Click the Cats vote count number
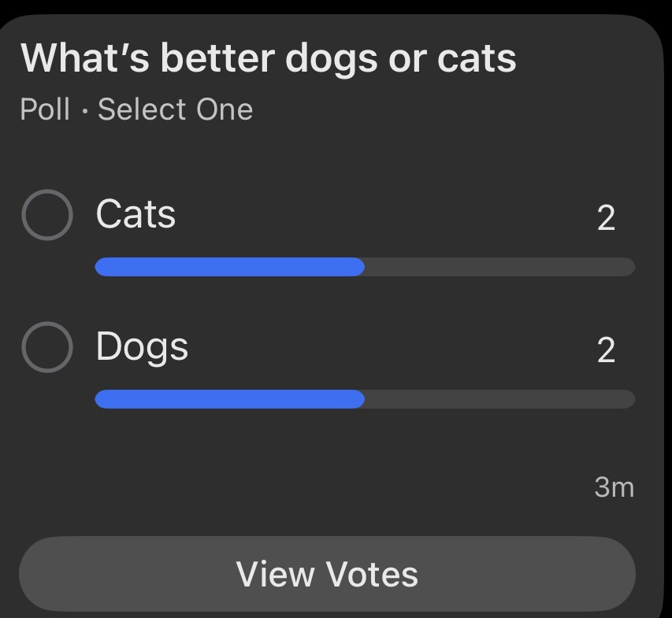 (x=607, y=218)
